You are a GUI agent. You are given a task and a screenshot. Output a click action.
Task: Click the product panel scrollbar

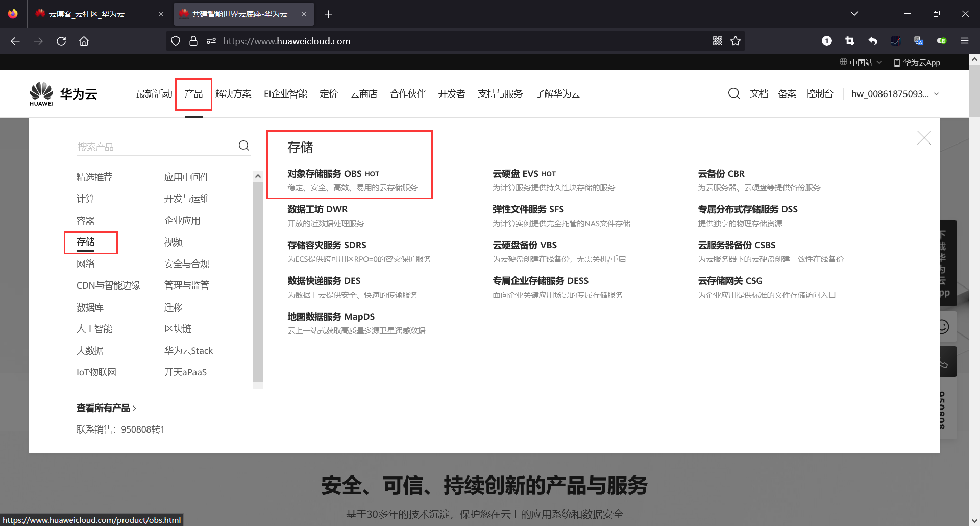[258, 281]
